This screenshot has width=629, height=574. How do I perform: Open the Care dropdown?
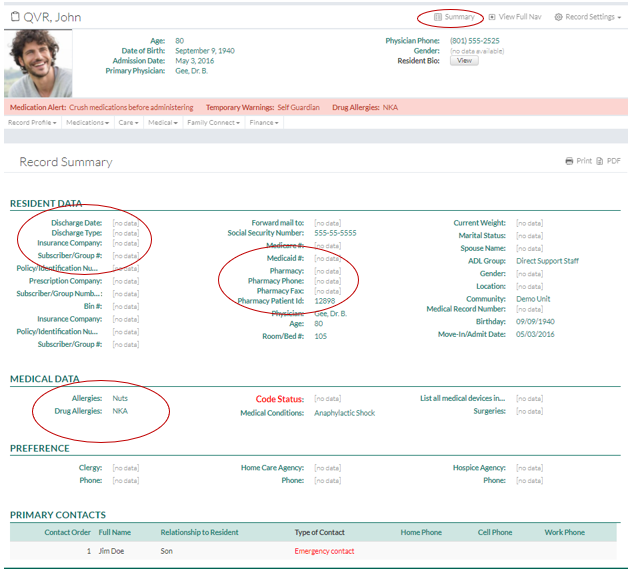click(128, 123)
